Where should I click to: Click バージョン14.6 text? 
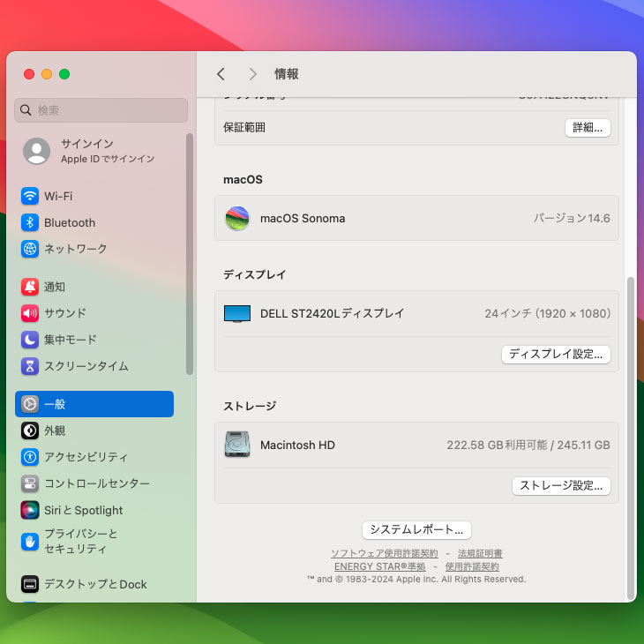[x=572, y=218]
